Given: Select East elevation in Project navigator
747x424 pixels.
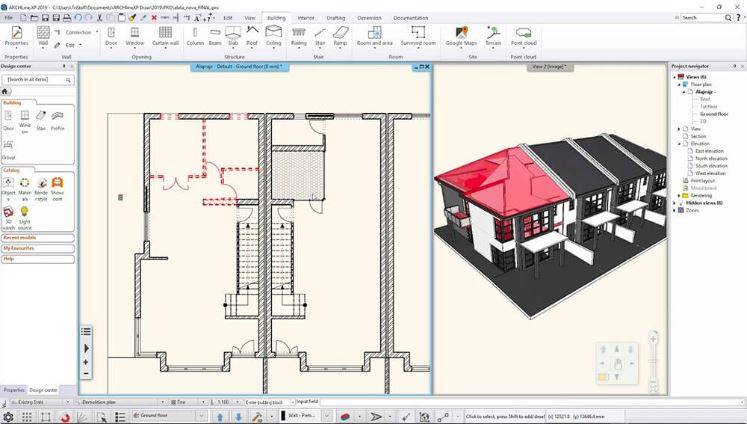Looking at the screenshot, I should (709, 151).
